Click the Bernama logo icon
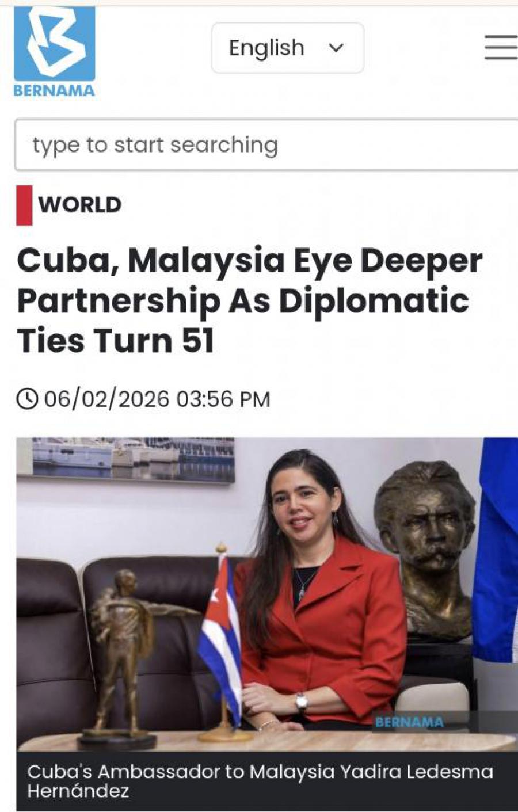Viewport: 518px width, 812px height. (54, 44)
